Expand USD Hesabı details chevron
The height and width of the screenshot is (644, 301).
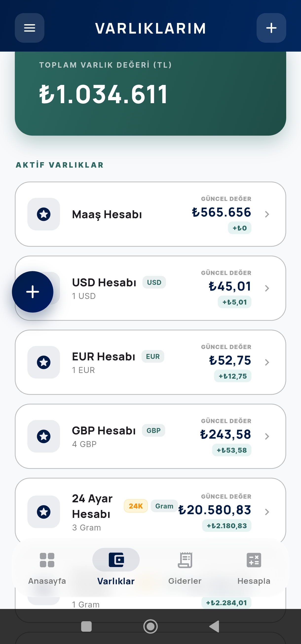click(x=267, y=288)
